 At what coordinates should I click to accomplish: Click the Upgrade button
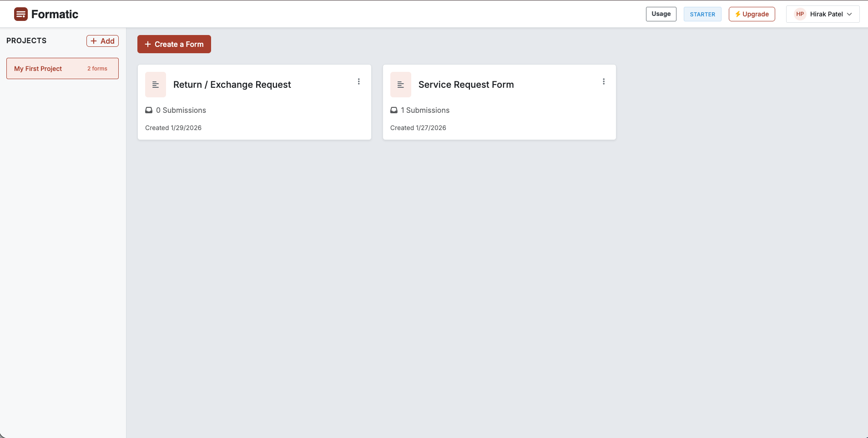tap(751, 14)
